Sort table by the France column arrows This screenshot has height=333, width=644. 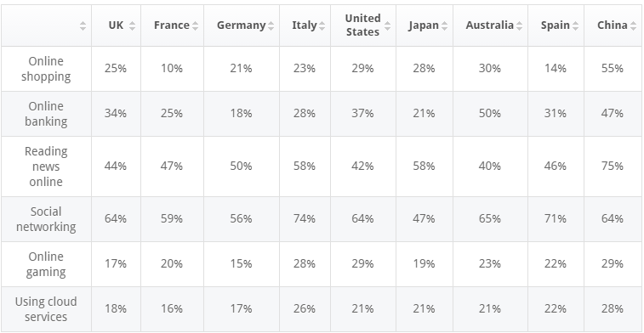(x=195, y=25)
